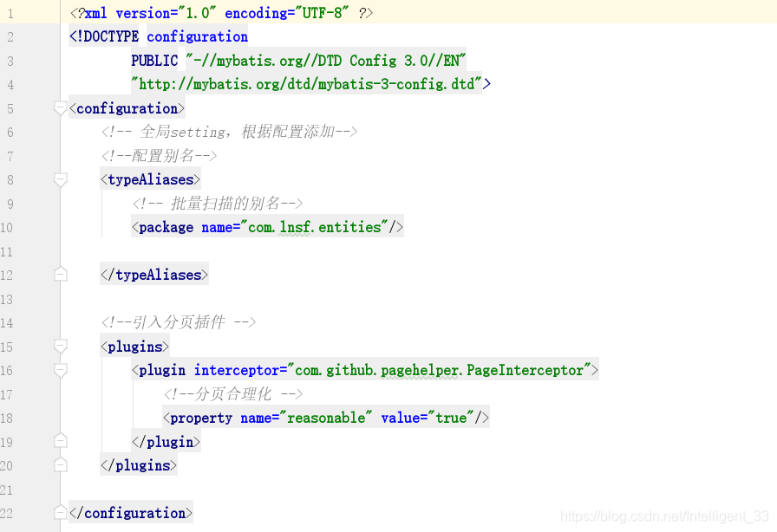Image resolution: width=777 pixels, height=532 pixels.
Task: Click line number 10 in the gutter
Action: tap(6, 228)
